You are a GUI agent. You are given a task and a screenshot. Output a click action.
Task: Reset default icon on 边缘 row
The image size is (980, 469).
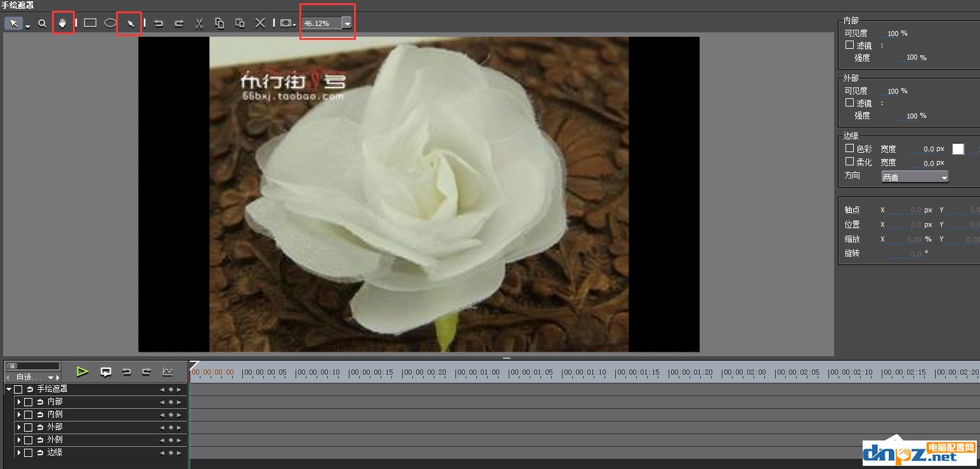[40, 453]
